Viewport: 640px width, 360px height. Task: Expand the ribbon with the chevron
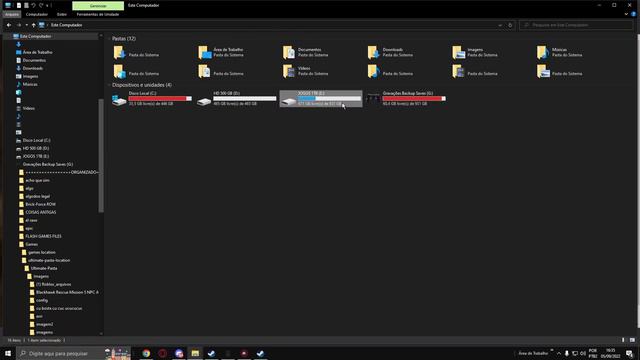point(626,14)
